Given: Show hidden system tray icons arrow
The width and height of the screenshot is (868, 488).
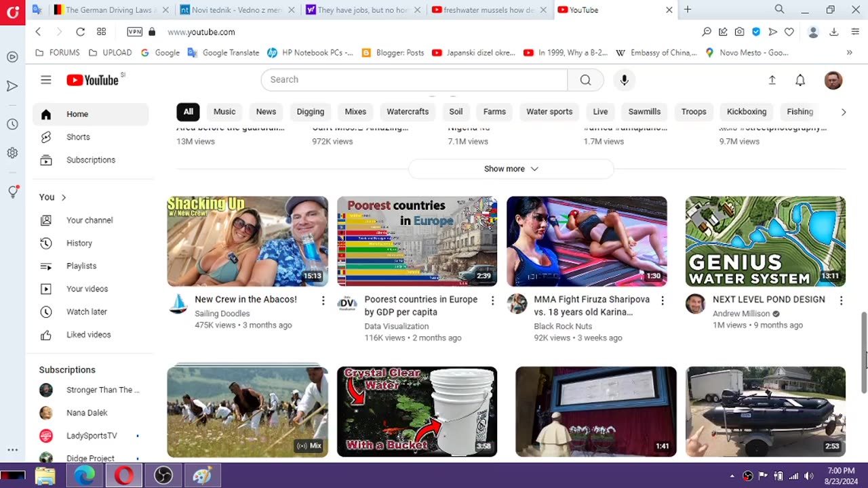Looking at the screenshot, I should (732, 476).
